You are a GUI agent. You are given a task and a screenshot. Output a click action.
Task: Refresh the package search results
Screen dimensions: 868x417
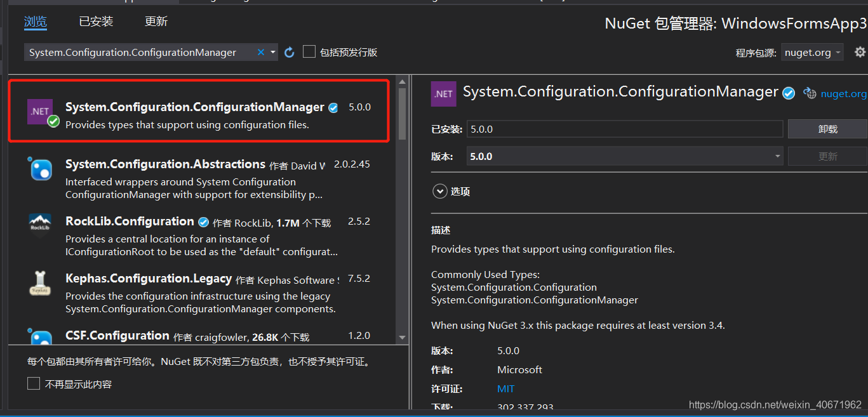(x=290, y=53)
